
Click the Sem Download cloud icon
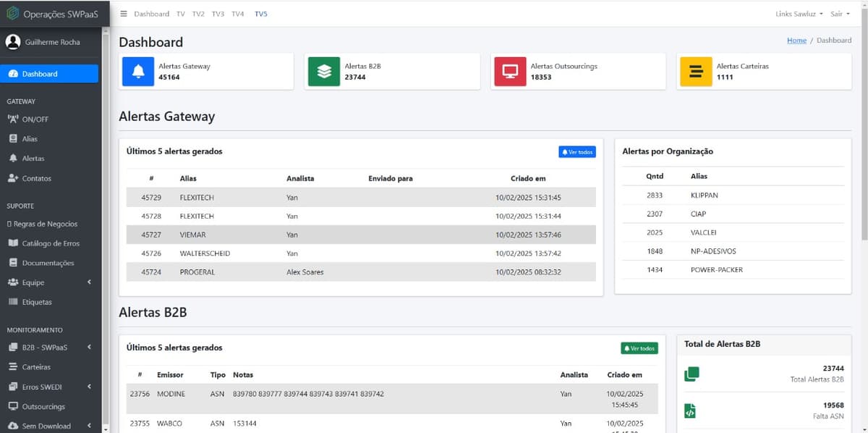pos(13,426)
